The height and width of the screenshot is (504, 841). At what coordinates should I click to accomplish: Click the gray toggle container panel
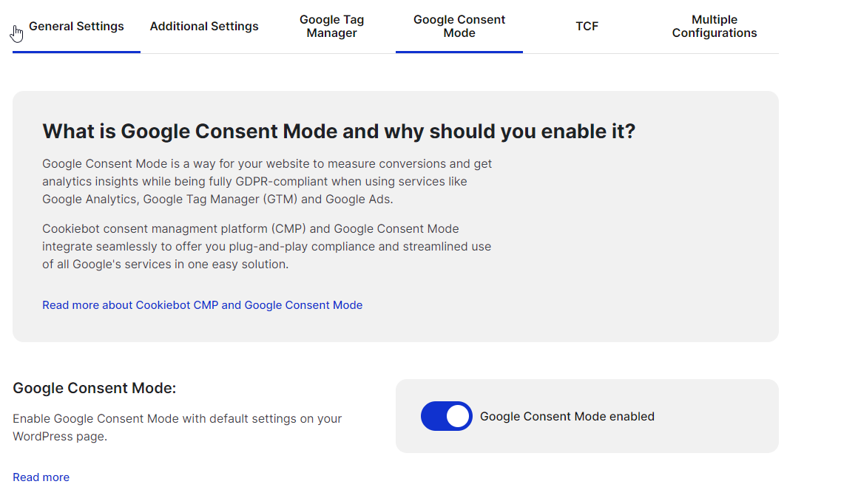tap(703, 416)
